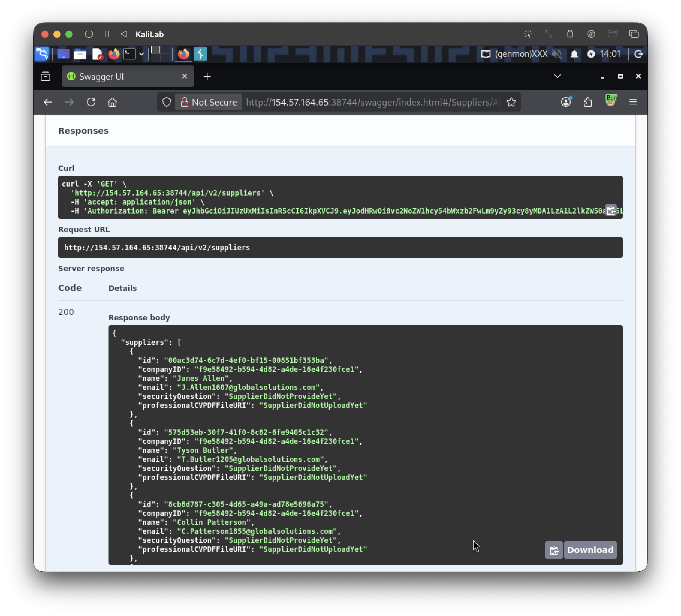Switch to the Firefox window in taskbar

[183, 54]
